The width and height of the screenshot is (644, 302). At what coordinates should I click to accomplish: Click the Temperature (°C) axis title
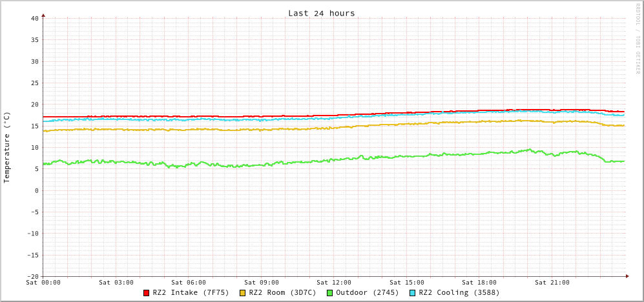coord(7,147)
